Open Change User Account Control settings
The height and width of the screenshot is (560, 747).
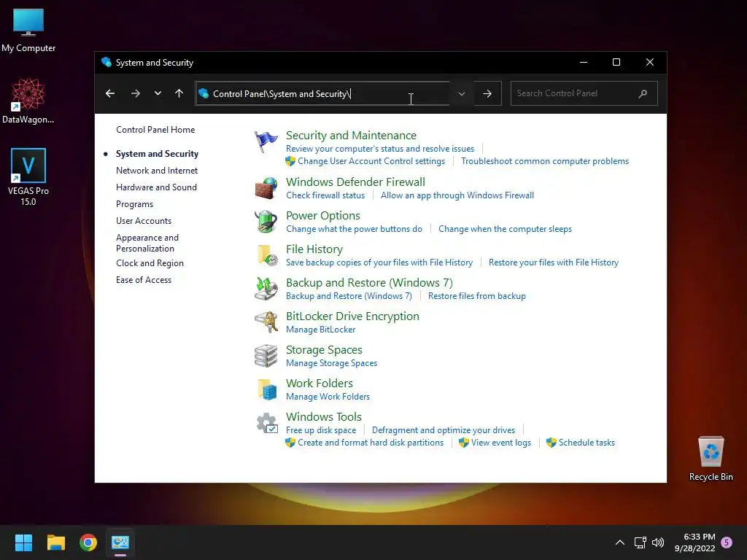click(x=371, y=161)
